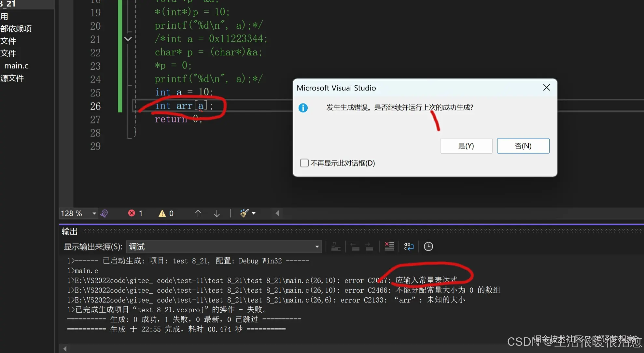
Task: Click the error C2133 output line
Action: point(266,300)
